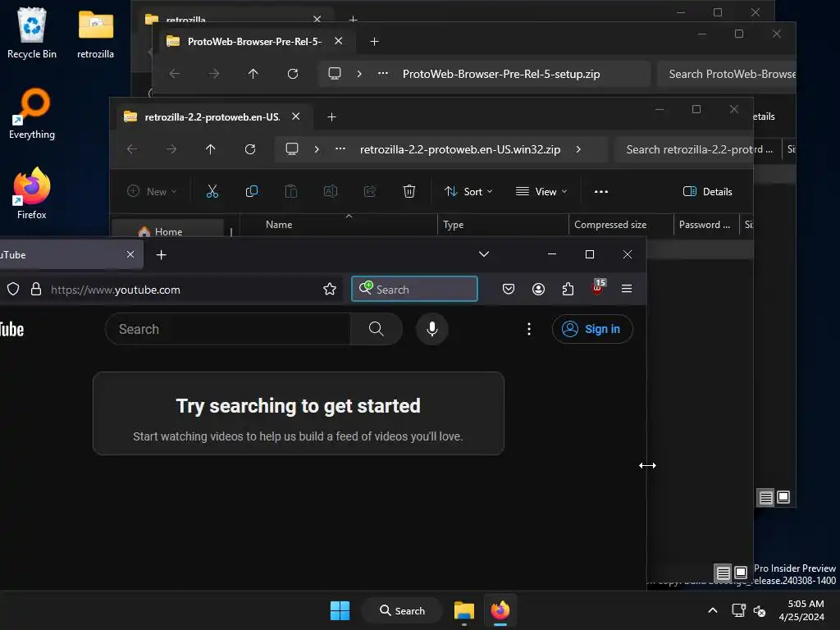
Task: Open the View dropdown in retrozilla Explorer
Action: (x=541, y=191)
